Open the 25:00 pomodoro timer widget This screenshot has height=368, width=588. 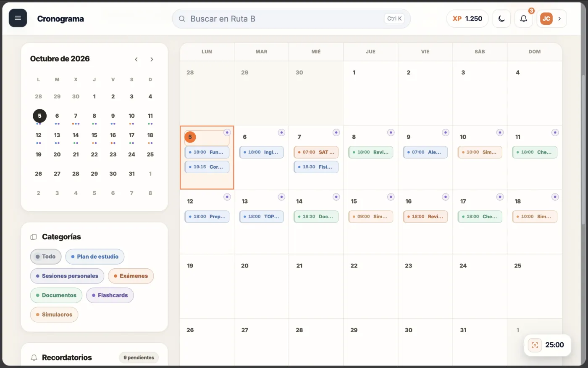pos(548,345)
